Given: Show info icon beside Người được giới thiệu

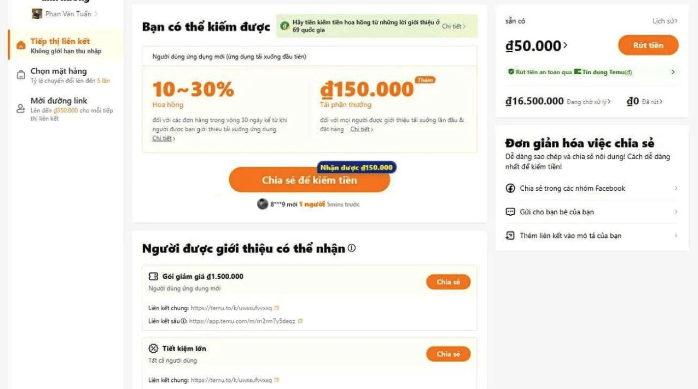Looking at the screenshot, I should coord(352,248).
